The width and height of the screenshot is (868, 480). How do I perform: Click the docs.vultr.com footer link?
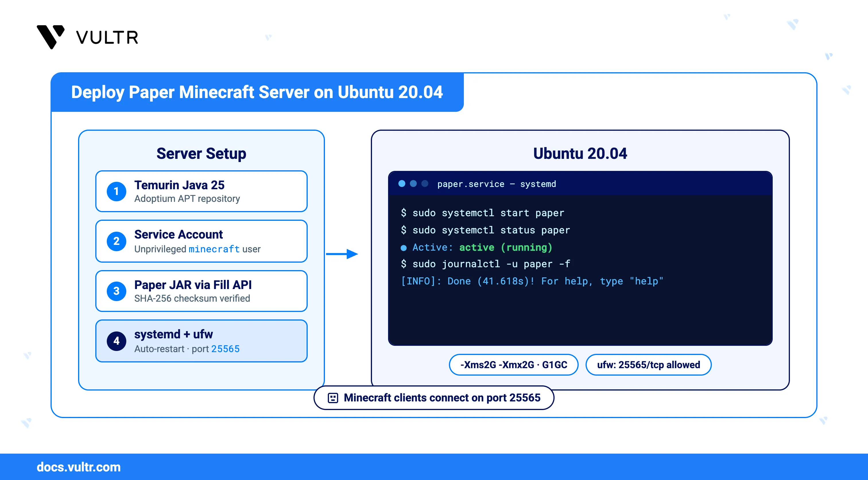coord(79,467)
